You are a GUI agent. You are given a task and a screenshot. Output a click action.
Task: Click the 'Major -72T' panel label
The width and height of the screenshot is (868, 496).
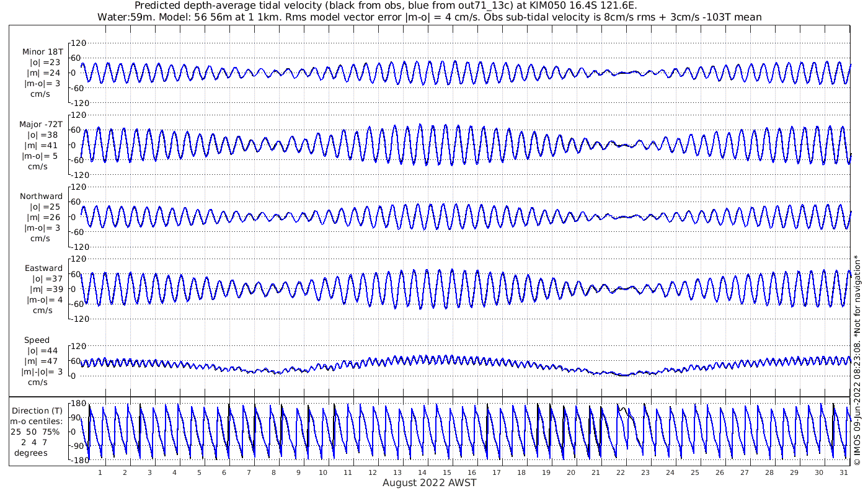pos(41,125)
